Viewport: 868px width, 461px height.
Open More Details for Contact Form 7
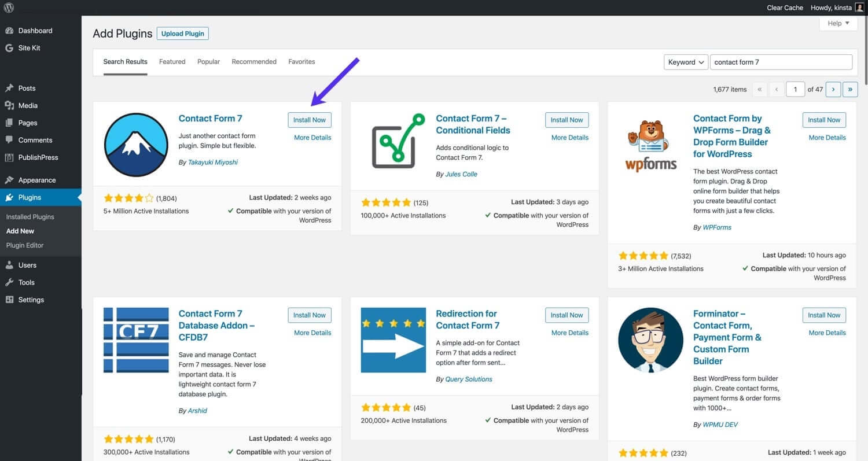point(312,138)
